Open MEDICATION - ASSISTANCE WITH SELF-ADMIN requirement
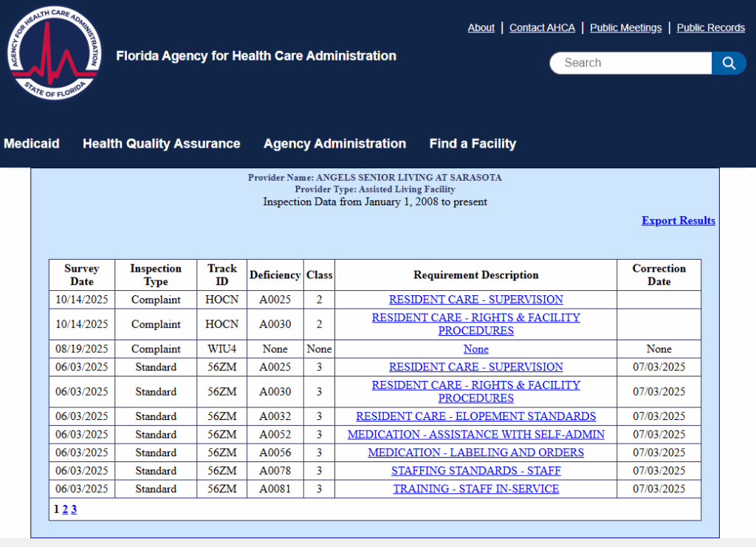 pos(475,435)
